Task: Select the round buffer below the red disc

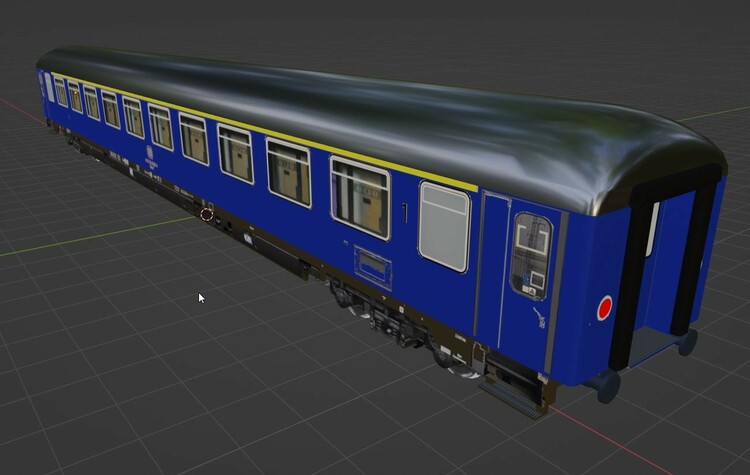Action: point(606,385)
